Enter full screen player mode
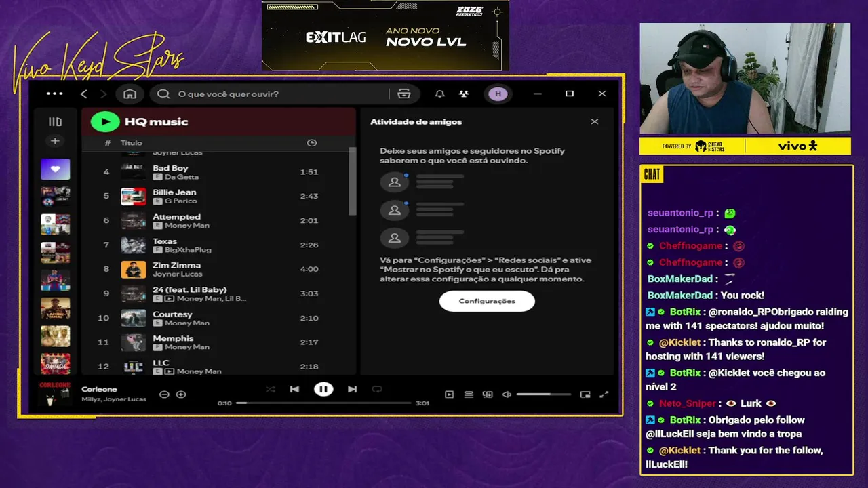 [x=604, y=394]
